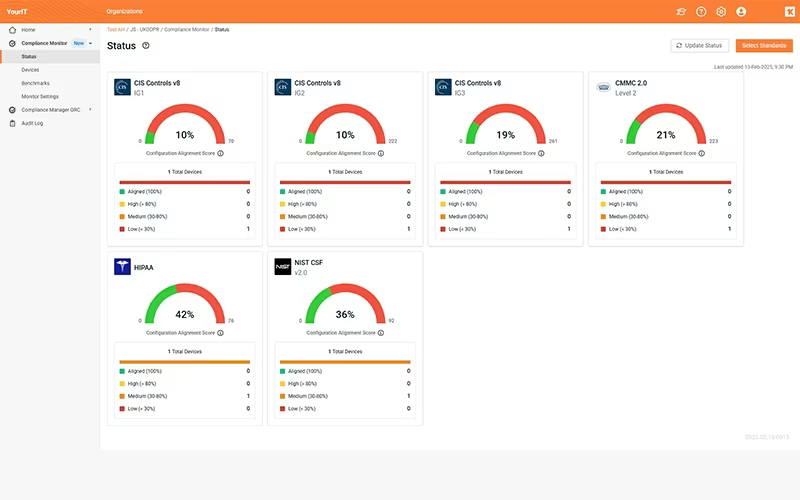The width and height of the screenshot is (800, 500).
Task: Click the CIS logo on the IG3 card
Action: click(443, 87)
